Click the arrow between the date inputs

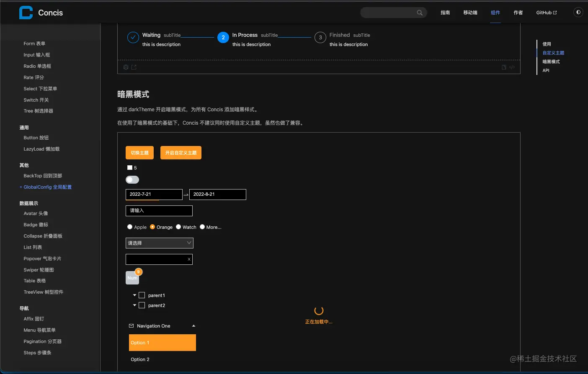coord(186,195)
